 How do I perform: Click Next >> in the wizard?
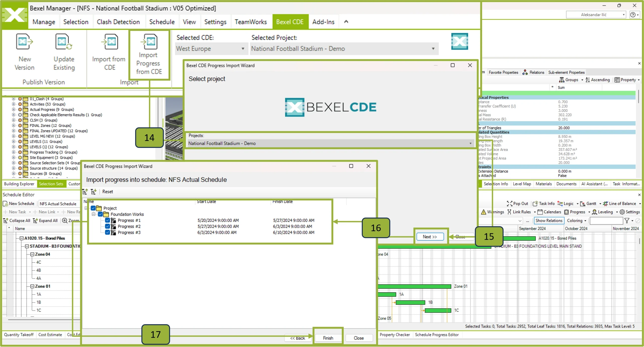click(430, 237)
